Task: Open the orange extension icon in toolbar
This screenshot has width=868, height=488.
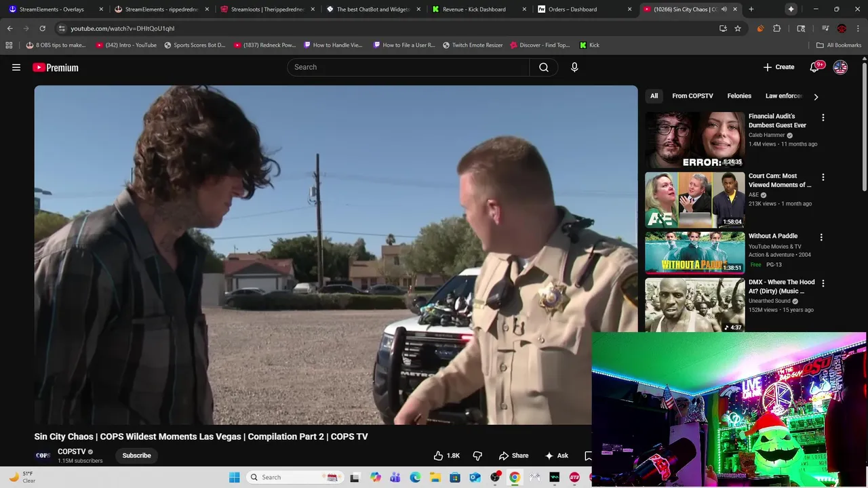Action: click(760, 28)
